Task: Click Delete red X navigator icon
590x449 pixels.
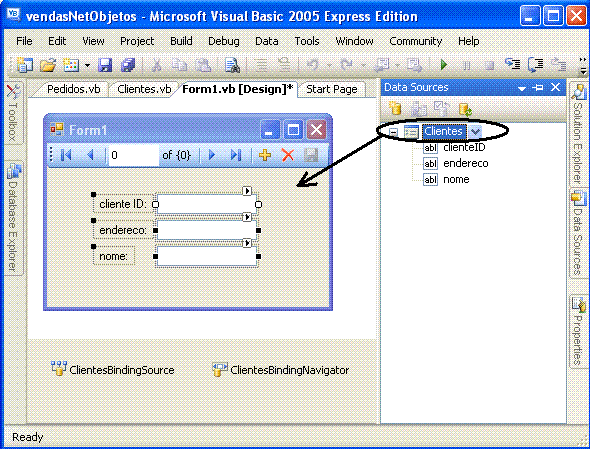Action: click(x=288, y=155)
